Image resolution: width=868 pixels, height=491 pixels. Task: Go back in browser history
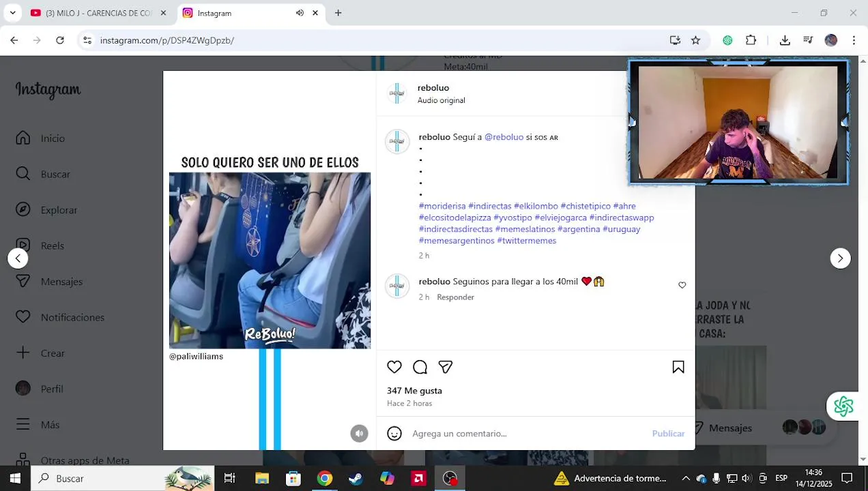14,40
